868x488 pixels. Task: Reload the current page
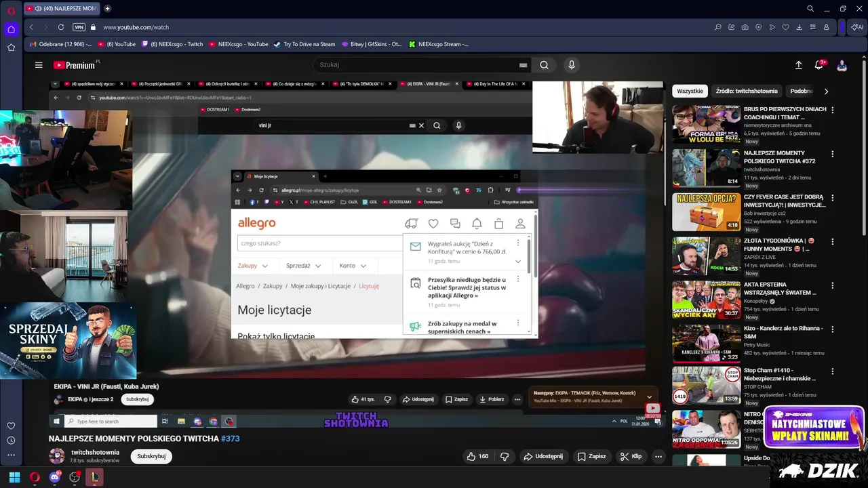(61, 27)
